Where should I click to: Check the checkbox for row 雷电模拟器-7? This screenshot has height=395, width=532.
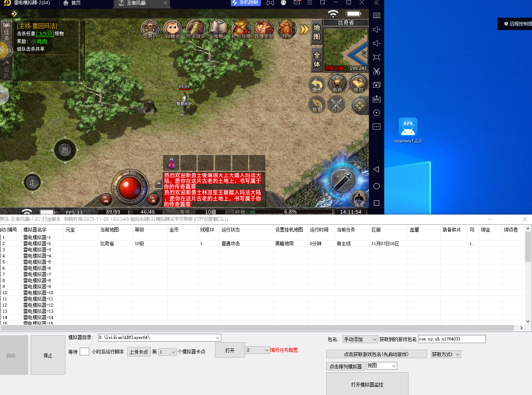coord(0,274)
